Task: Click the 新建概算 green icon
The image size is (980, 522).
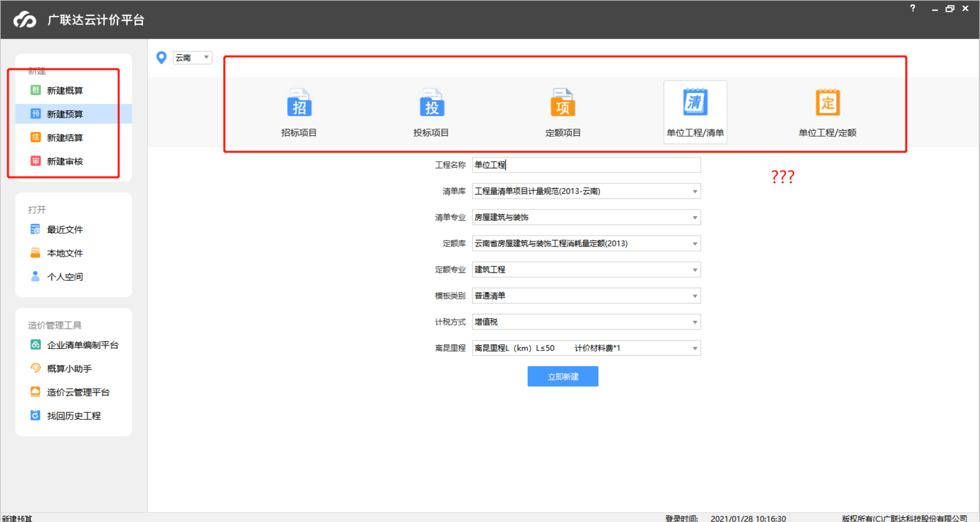Action: pos(35,90)
